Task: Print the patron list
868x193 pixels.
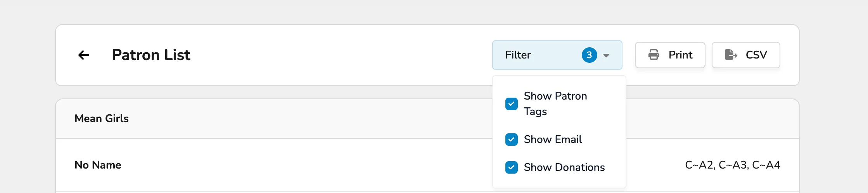Action: point(670,55)
